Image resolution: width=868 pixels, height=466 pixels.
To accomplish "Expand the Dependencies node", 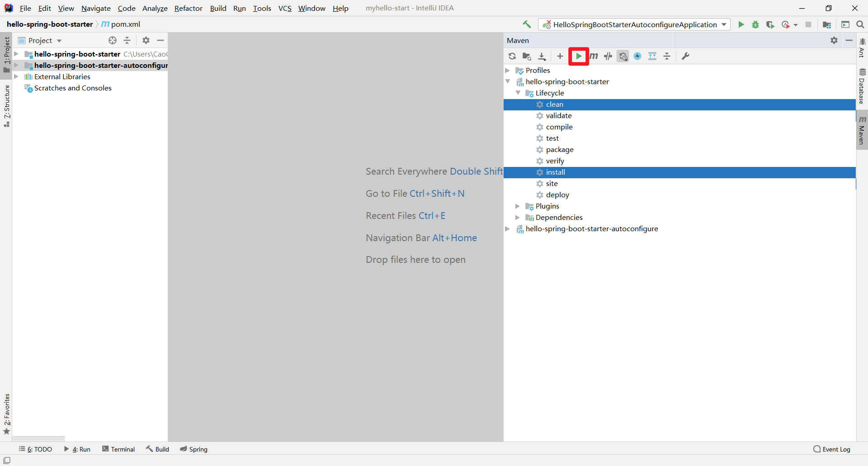I will 518,217.
